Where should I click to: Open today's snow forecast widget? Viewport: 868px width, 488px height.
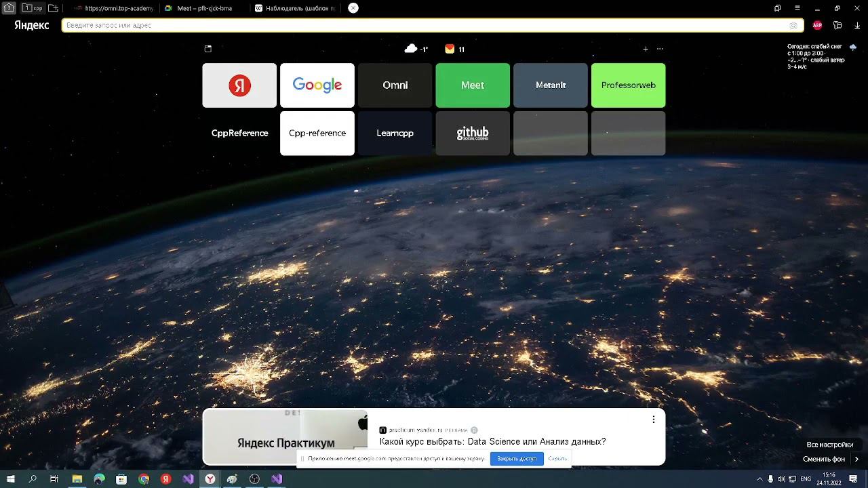click(x=821, y=56)
